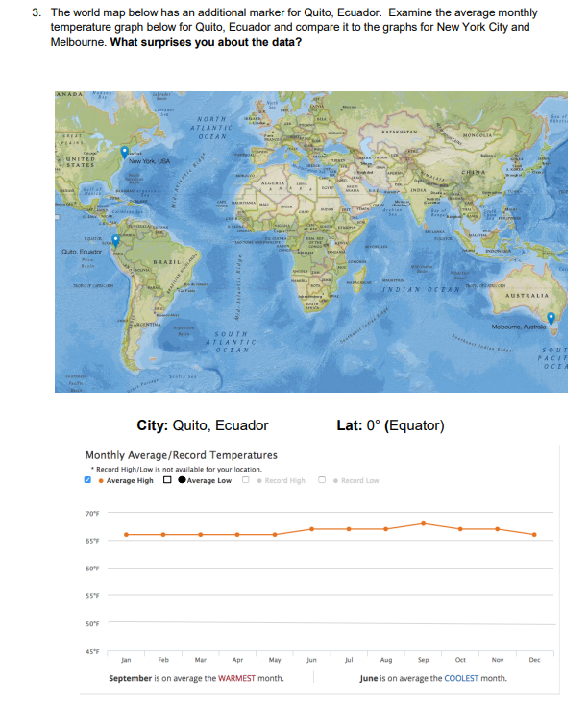
Task: Select the October data point on the line
Action: (x=460, y=529)
